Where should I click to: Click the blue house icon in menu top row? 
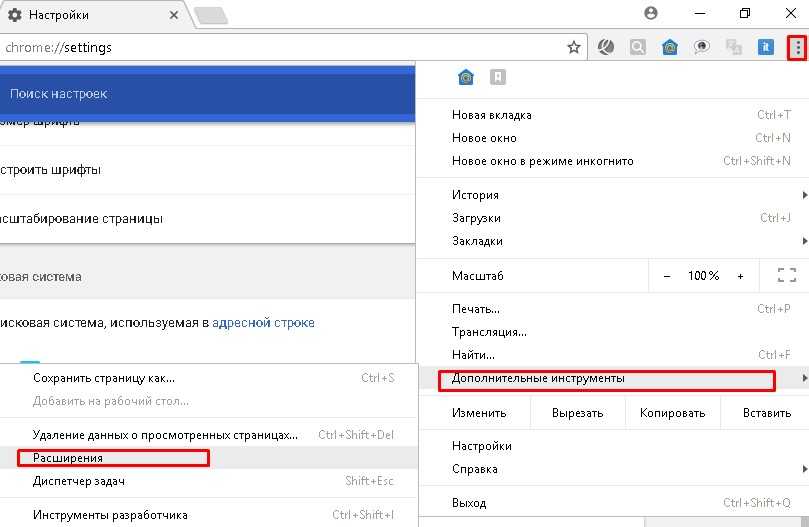(x=465, y=77)
